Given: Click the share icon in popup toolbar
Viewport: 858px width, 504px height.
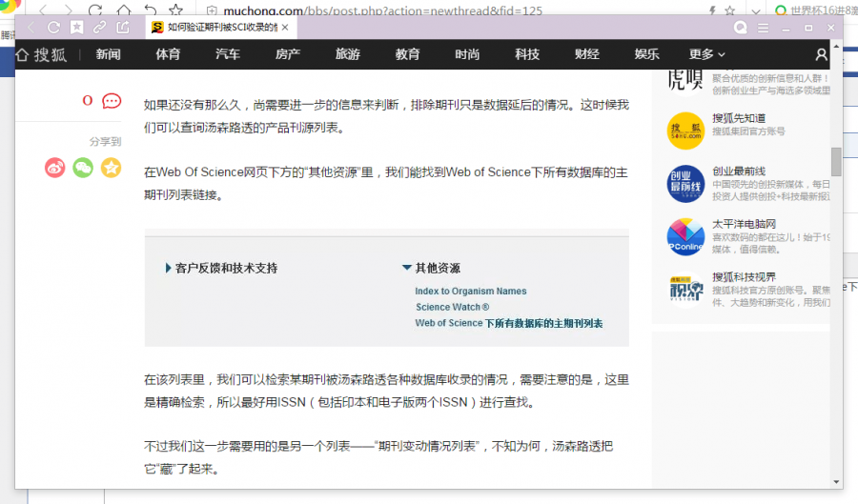Looking at the screenshot, I should click(123, 28).
